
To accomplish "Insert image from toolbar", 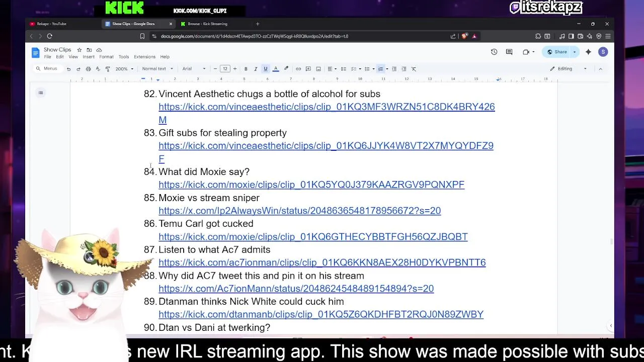I will tap(318, 69).
